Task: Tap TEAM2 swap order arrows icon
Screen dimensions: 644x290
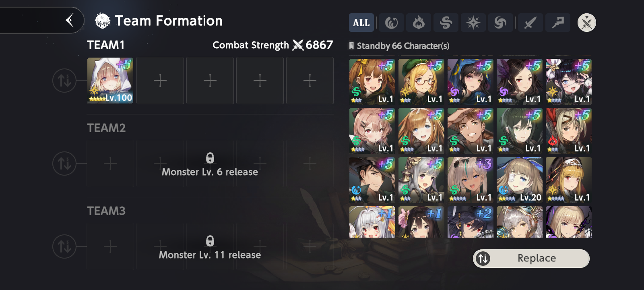Action: pos(64,164)
